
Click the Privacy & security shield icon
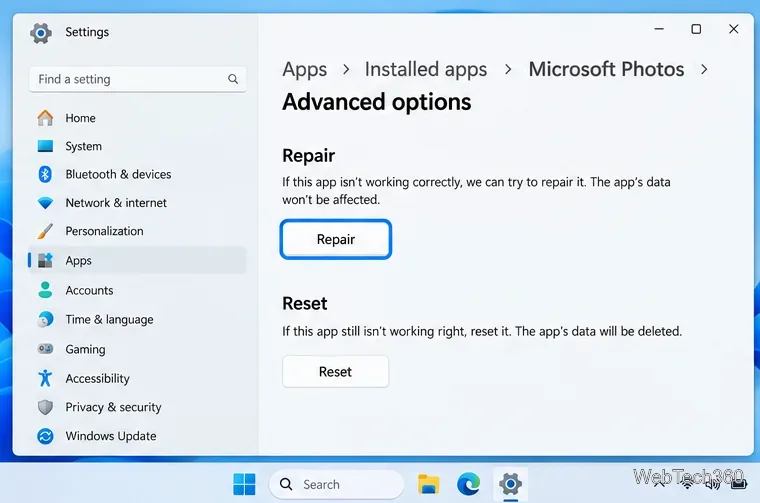click(x=45, y=407)
